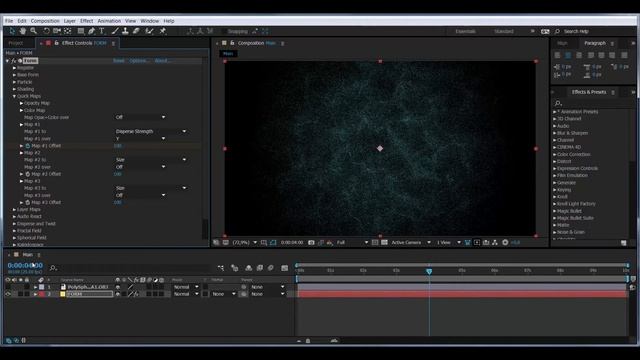The height and width of the screenshot is (360, 640).
Task: Click the timeline zoom slider at bottom
Action: 308,340
